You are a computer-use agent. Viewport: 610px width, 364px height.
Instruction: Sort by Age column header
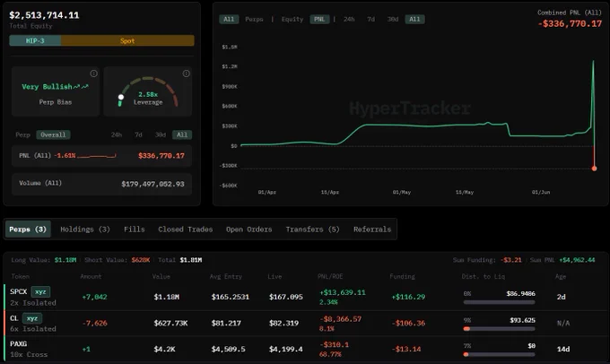[561, 276]
